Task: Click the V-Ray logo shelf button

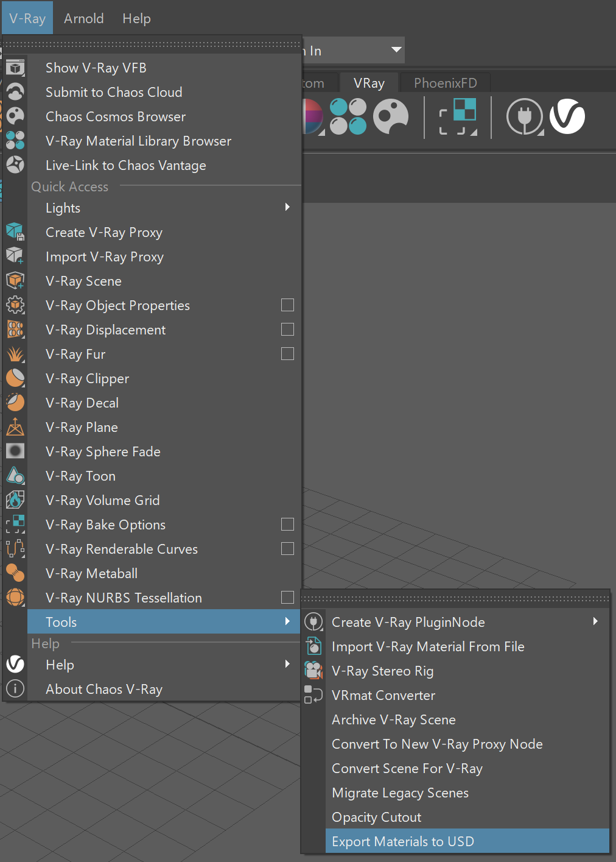Action: coord(567,116)
